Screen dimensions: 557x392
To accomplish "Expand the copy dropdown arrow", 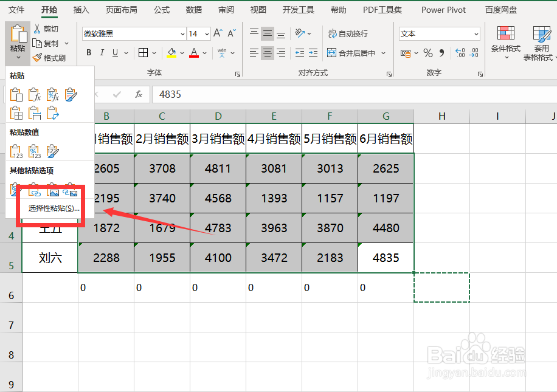I will (x=66, y=43).
